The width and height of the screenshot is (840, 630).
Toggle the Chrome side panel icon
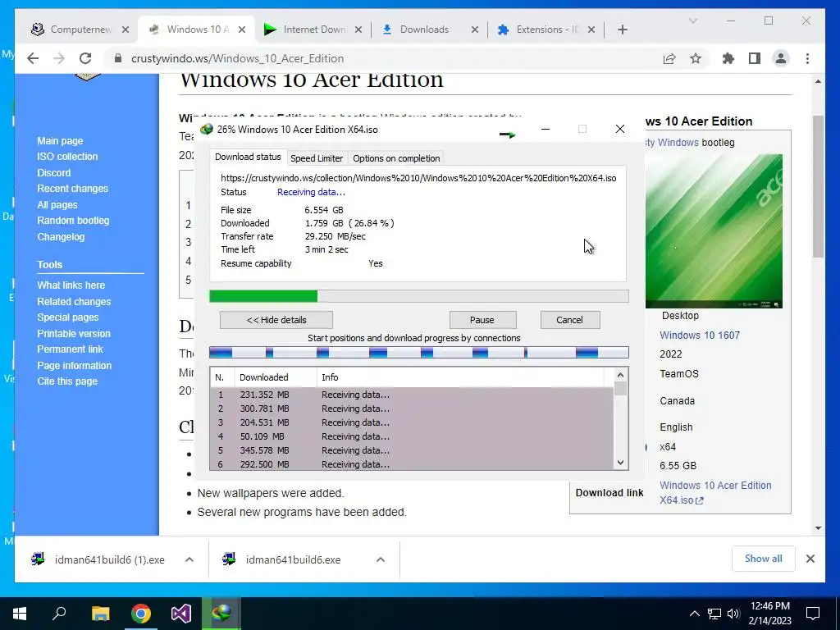[755, 58]
